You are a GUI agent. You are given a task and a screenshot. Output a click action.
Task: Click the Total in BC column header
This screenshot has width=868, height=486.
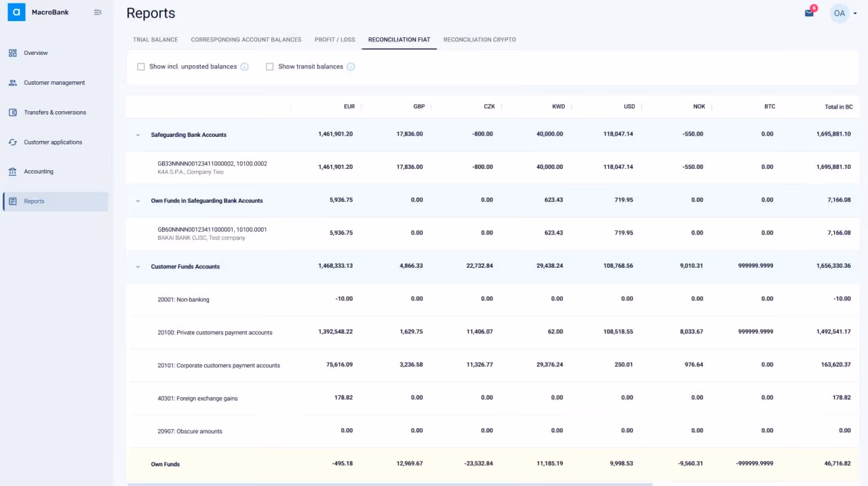pyautogui.click(x=839, y=106)
